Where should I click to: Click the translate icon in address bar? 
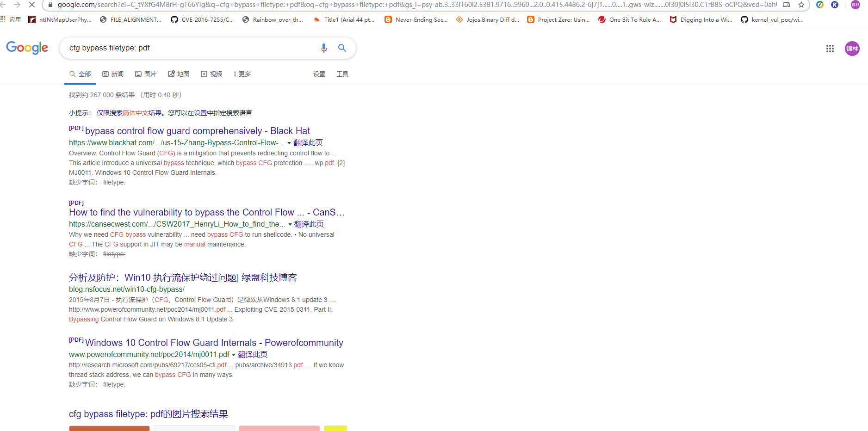[x=787, y=5]
